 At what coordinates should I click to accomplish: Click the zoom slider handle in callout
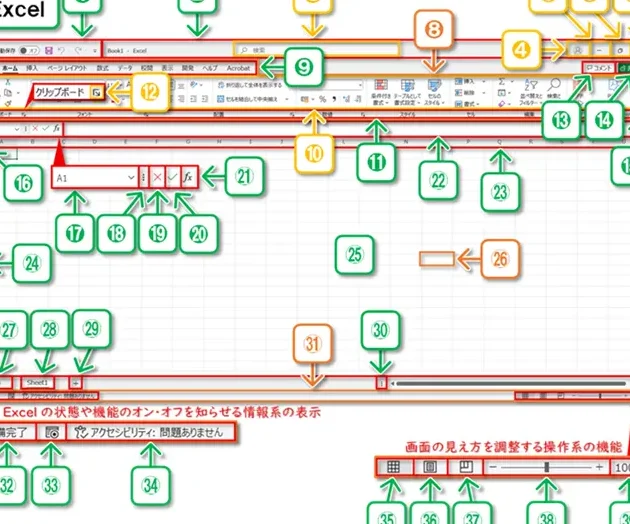(x=546, y=467)
